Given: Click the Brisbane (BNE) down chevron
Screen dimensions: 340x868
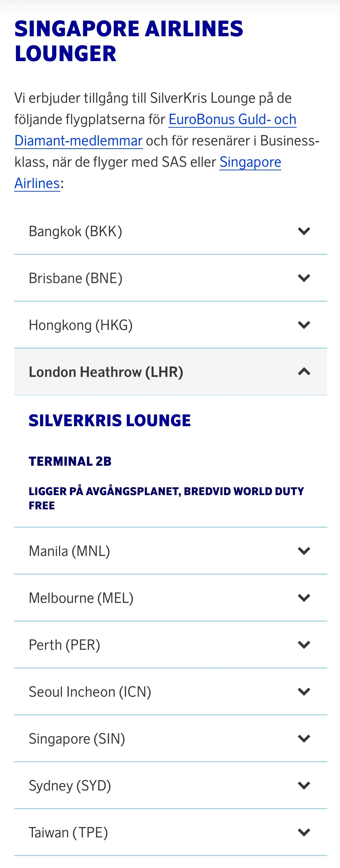Looking at the screenshot, I should tap(304, 278).
